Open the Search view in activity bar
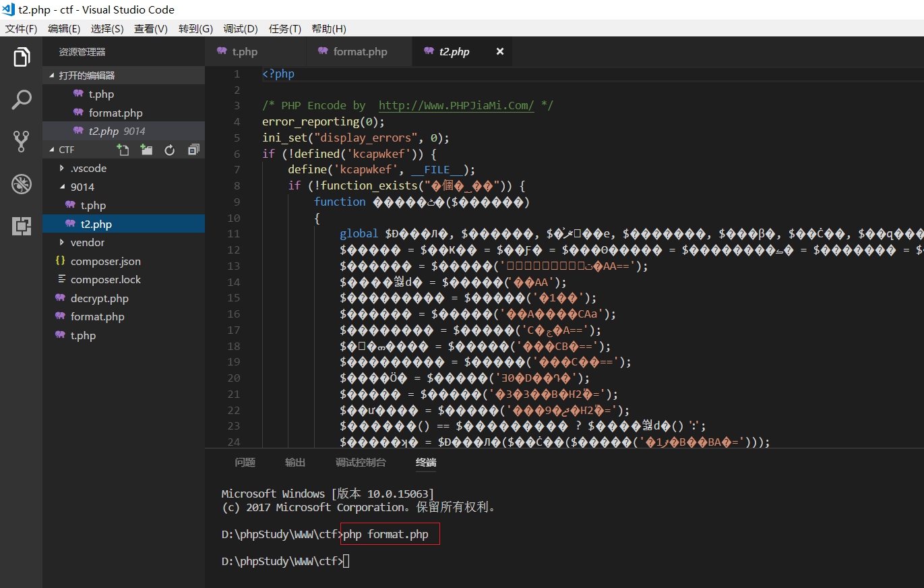The image size is (924, 588). click(22, 100)
